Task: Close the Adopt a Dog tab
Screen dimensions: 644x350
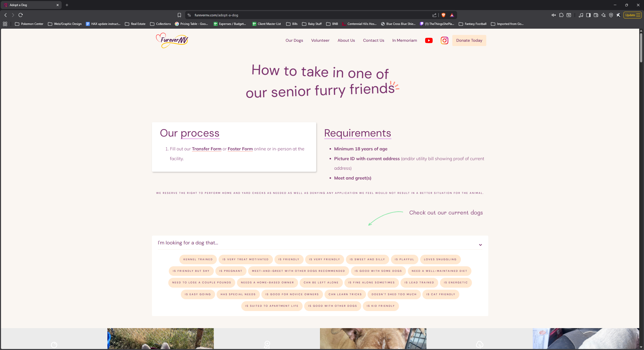Action: click(58, 5)
